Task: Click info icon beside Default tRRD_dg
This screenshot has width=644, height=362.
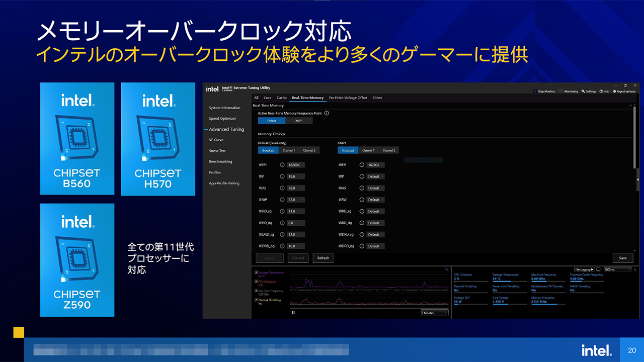Action: (x=282, y=223)
